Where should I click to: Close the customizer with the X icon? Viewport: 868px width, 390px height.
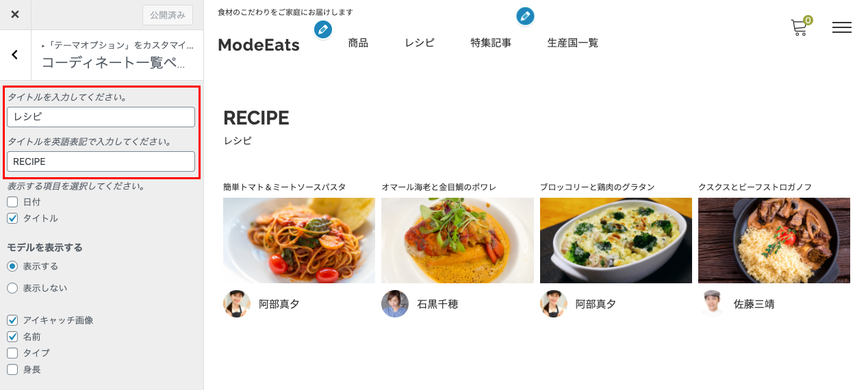pos(15,14)
